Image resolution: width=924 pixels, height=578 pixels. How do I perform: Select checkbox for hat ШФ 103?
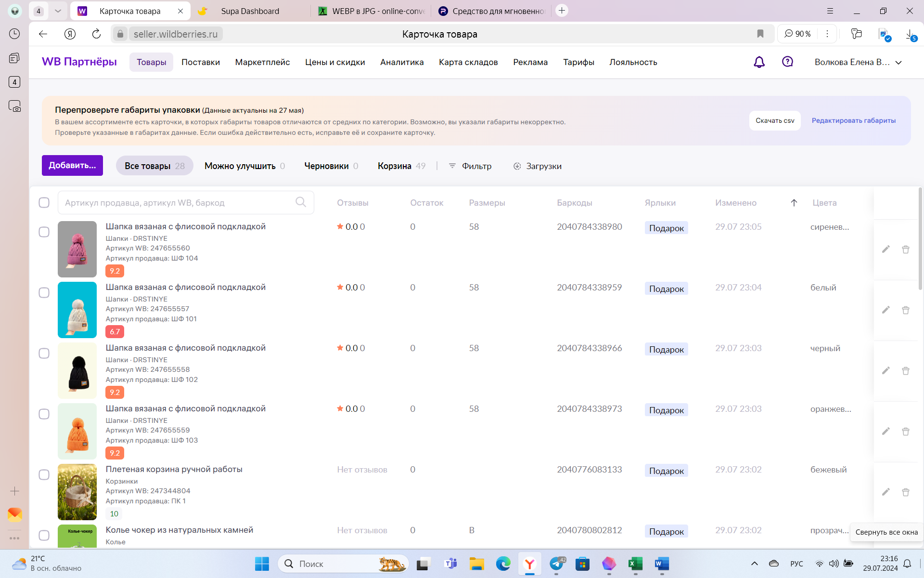(x=44, y=414)
